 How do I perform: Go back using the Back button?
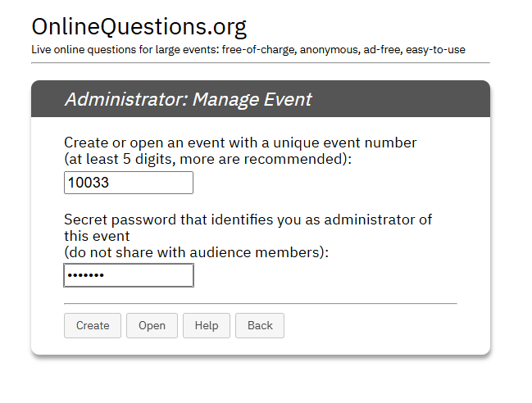260,325
